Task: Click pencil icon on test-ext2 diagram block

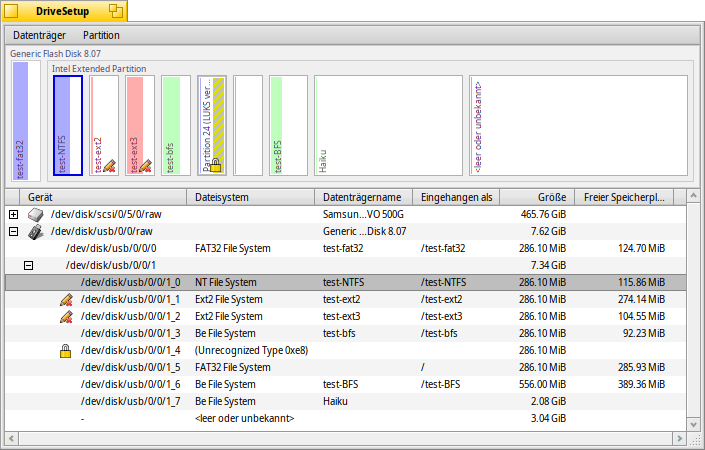Action: click(x=110, y=165)
